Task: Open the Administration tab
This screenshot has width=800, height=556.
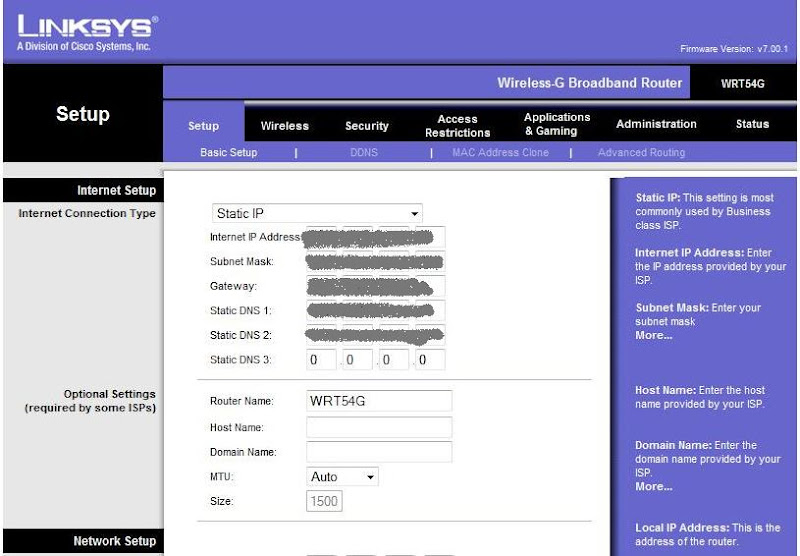Action: (656, 124)
